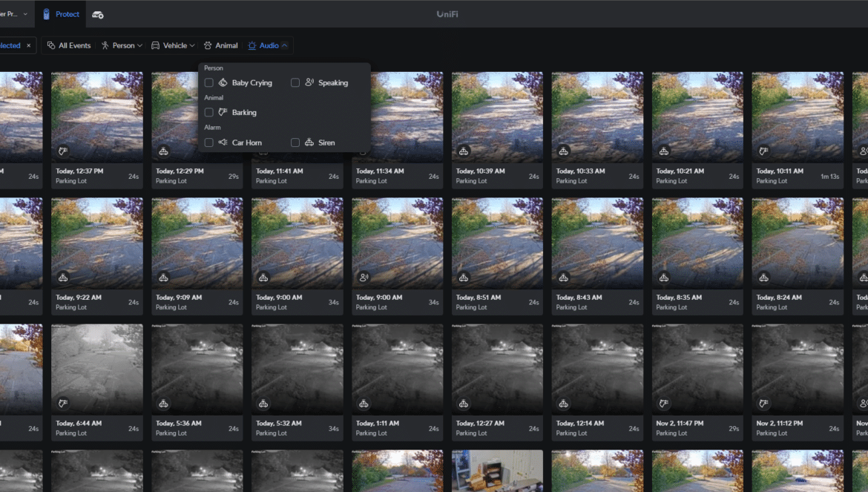Open the Today, 1:11 AM night event thumbnail
Viewport: 868px width, 492px height.
point(398,369)
